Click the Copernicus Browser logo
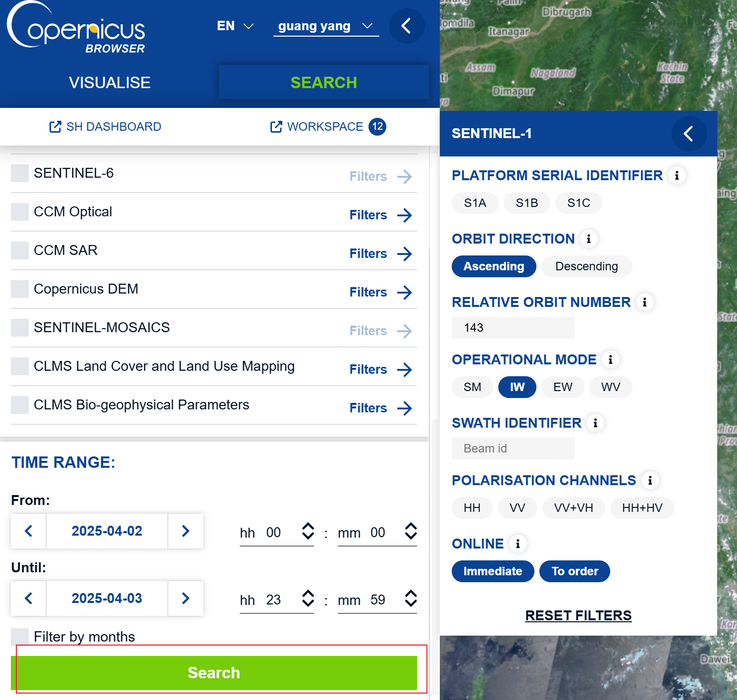Screen dimensions: 737x700 coord(76,27)
